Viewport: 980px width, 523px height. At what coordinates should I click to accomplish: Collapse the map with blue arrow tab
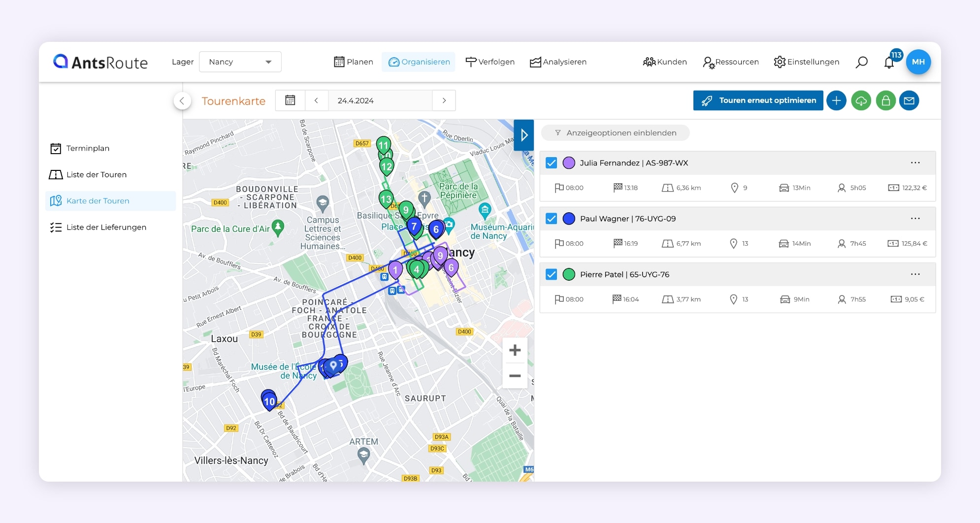pos(524,135)
